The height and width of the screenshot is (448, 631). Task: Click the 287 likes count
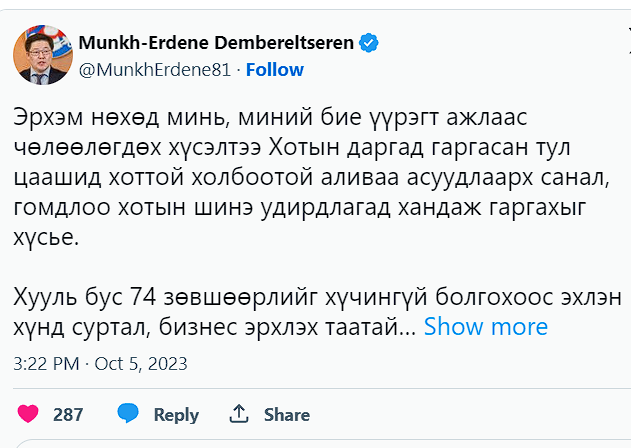(68, 414)
